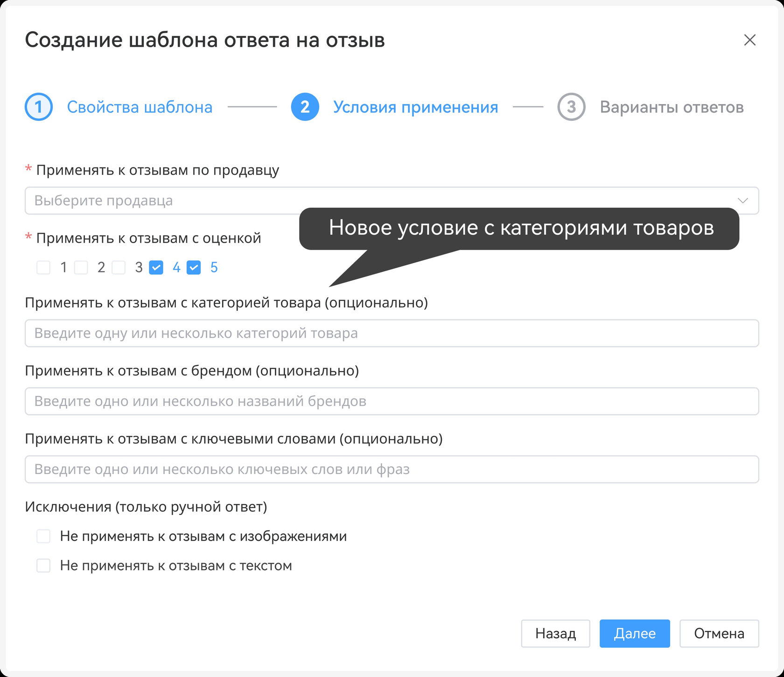Go to step 1 circle icon
Screen dimensions: 784x677
[39, 107]
